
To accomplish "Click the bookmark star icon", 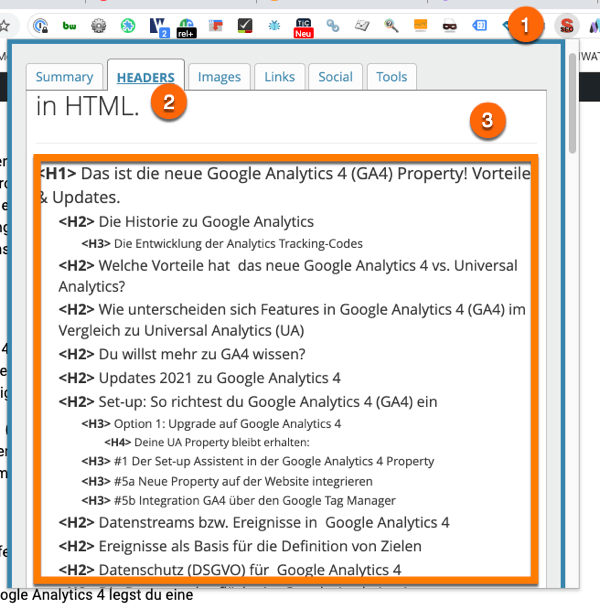I will [x=4, y=26].
